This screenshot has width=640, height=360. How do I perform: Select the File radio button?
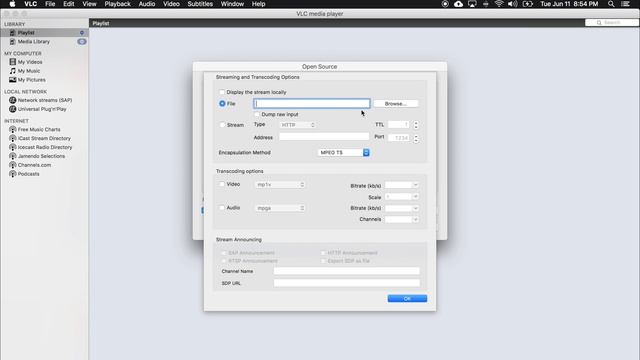[222, 104]
